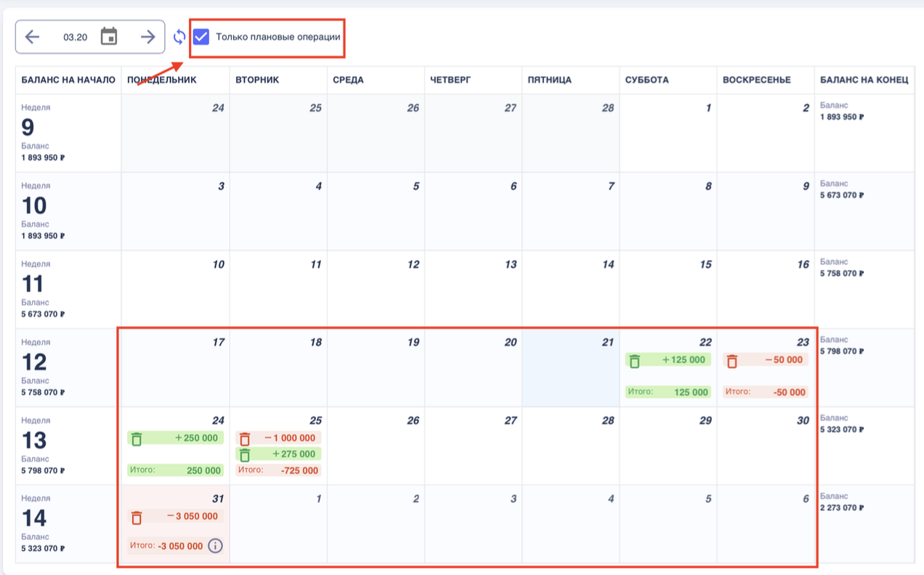Go to previous month with left arrow

coord(32,37)
